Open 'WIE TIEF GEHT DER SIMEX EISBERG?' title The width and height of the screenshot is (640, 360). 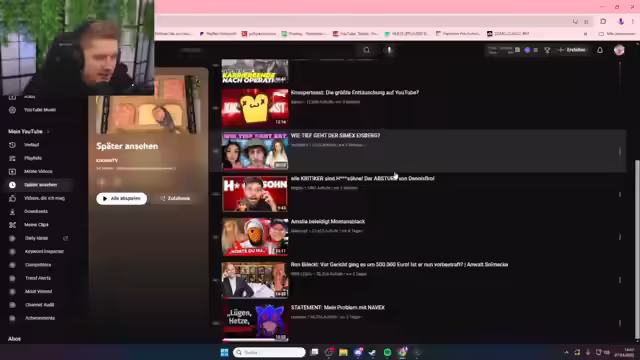coord(336,136)
